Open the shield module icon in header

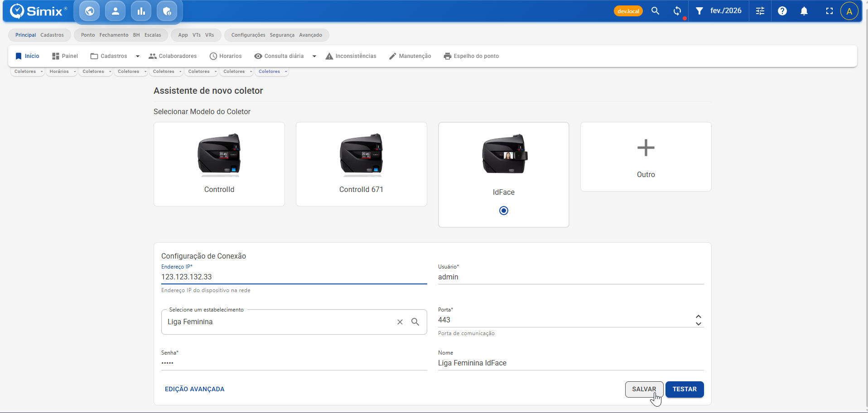tap(167, 11)
